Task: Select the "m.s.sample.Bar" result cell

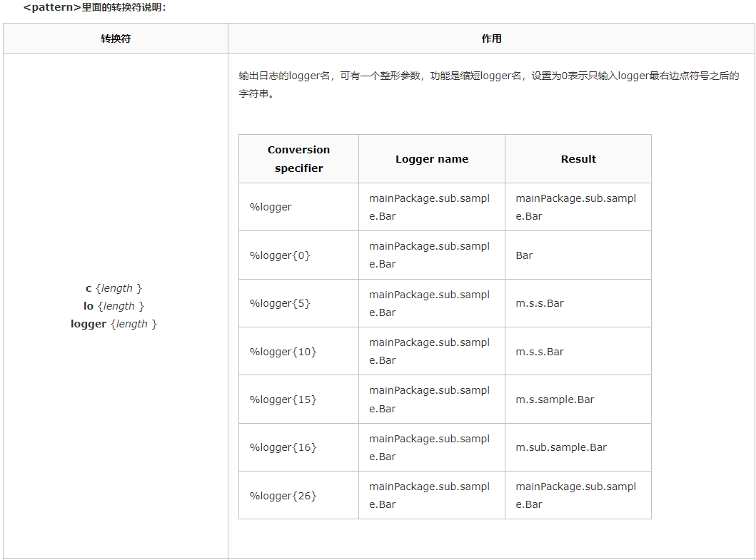Action: [x=578, y=399]
